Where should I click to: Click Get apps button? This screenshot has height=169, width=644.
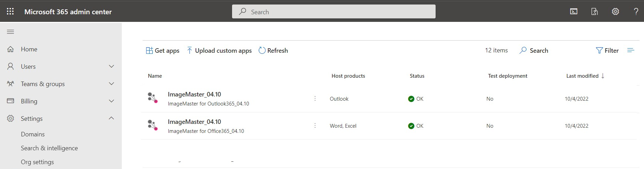coord(162,51)
